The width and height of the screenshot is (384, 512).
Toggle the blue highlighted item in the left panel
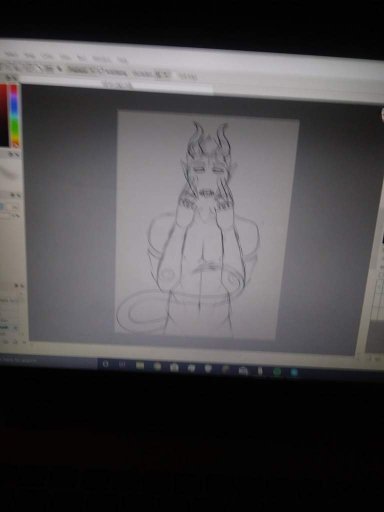pos(2,207)
